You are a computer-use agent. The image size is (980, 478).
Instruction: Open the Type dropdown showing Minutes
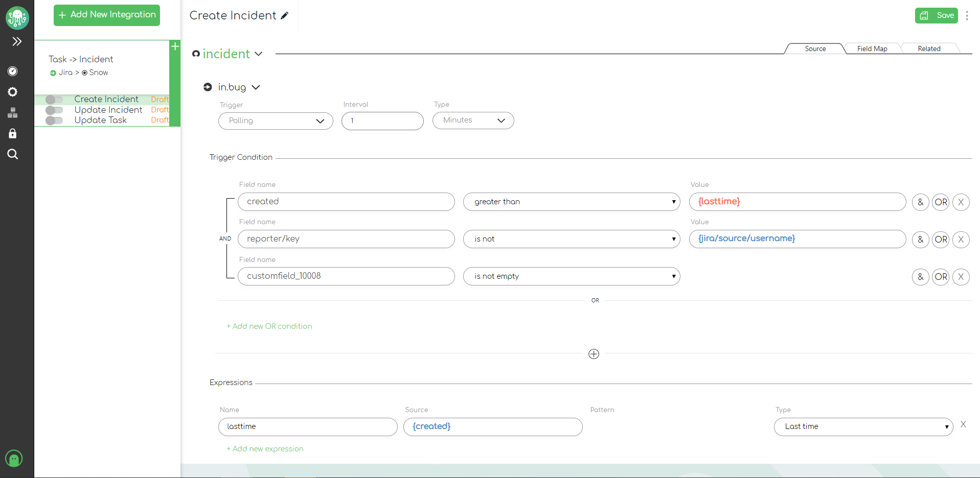473,121
